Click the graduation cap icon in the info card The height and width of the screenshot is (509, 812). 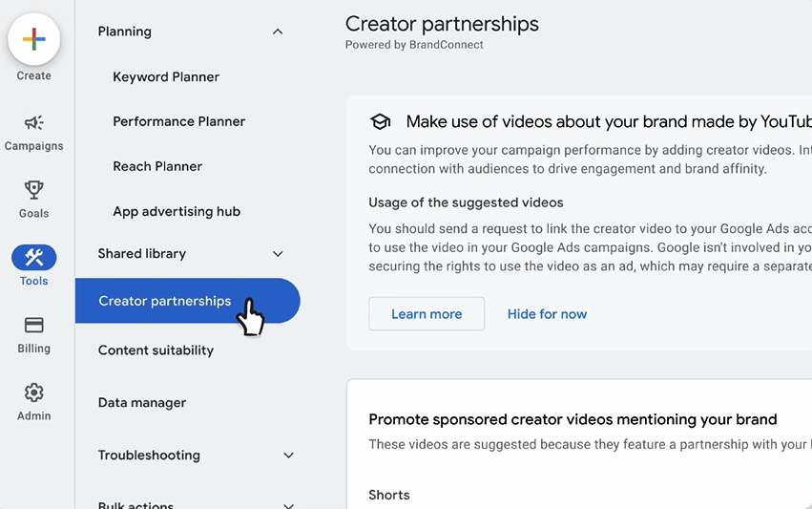coord(380,122)
